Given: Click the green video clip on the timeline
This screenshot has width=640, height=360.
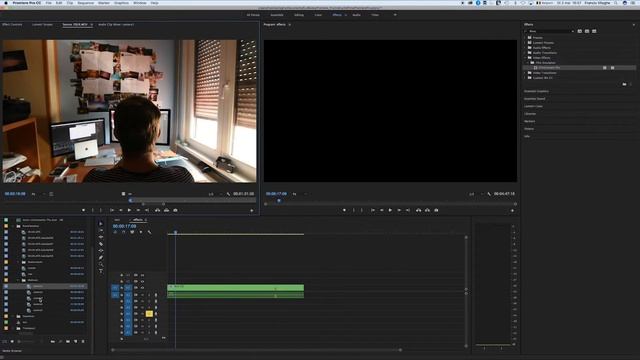Looking at the screenshot, I should [236, 287].
